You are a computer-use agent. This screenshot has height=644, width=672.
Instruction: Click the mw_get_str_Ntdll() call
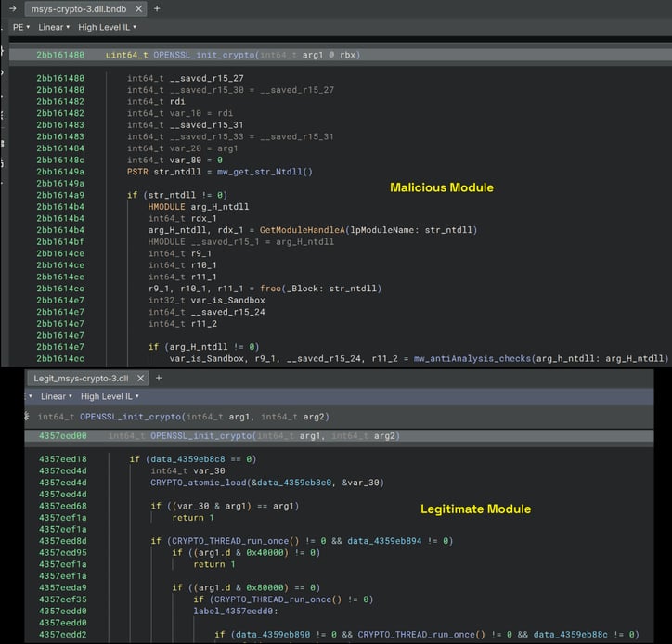[265, 172]
